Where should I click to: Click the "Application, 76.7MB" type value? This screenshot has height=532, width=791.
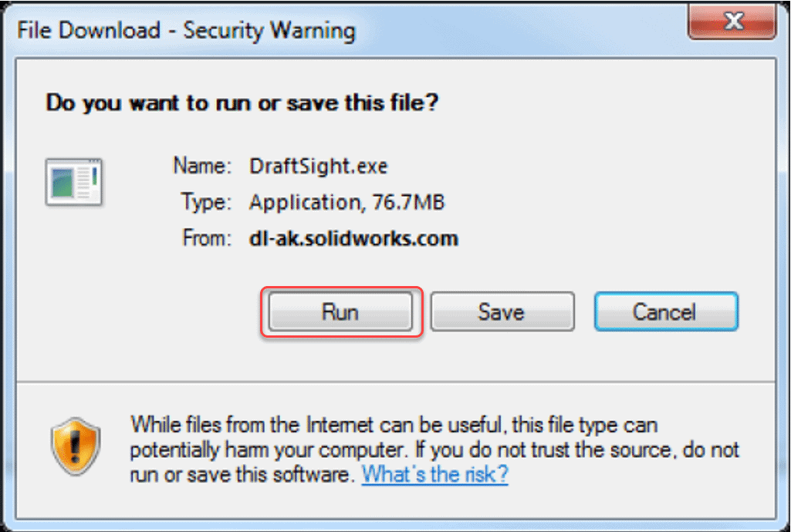click(x=347, y=202)
